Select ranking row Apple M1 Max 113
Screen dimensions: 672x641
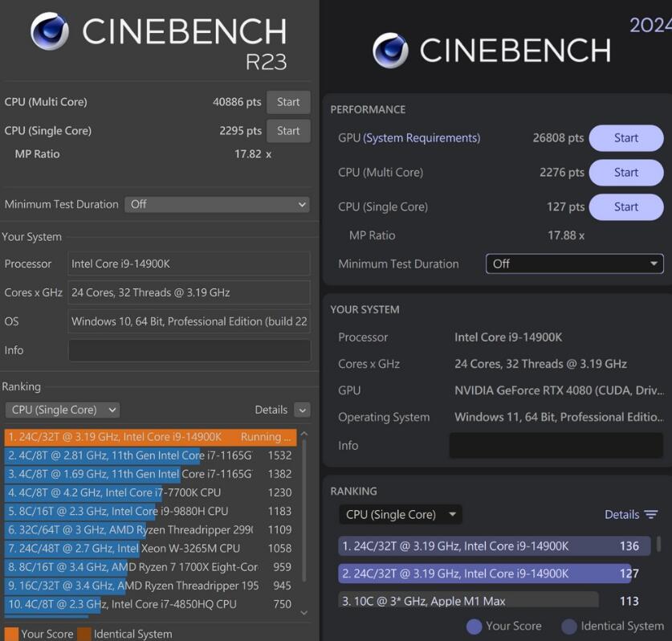[494, 601]
